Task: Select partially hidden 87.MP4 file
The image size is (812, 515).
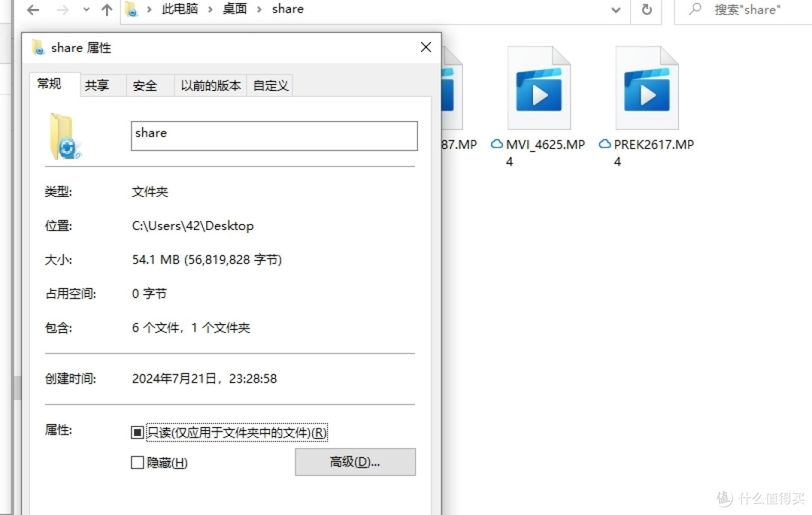Action: tap(459, 98)
